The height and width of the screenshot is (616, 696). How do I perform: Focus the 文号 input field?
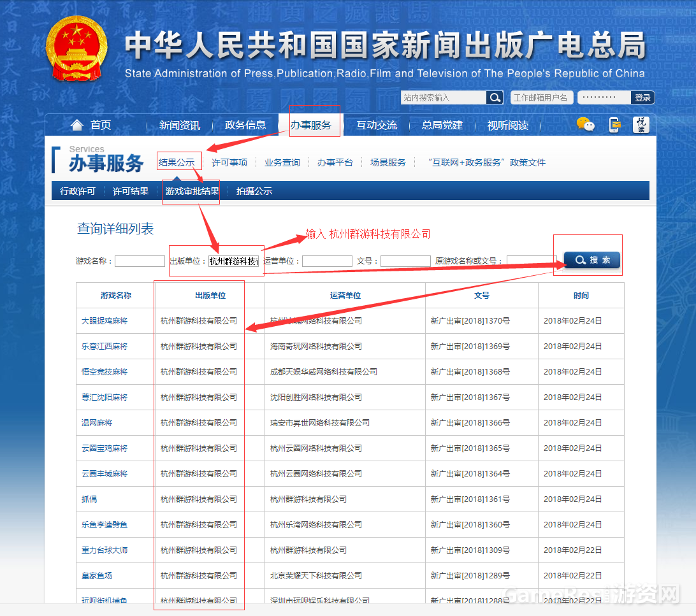pyautogui.click(x=405, y=261)
